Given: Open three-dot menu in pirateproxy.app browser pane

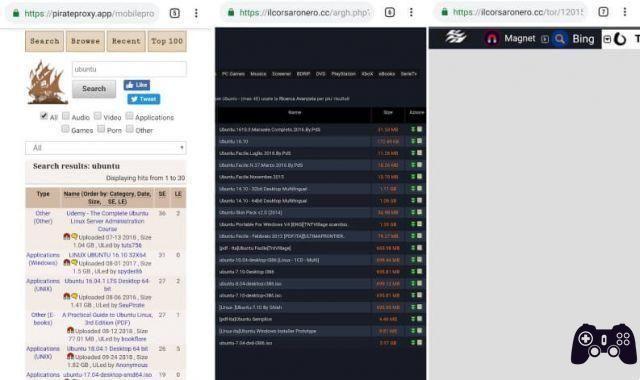Looking at the screenshot, I should (196, 13).
